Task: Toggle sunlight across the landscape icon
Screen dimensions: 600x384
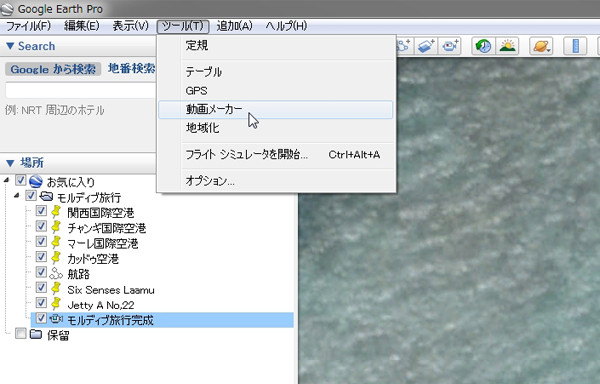Action: [507, 46]
